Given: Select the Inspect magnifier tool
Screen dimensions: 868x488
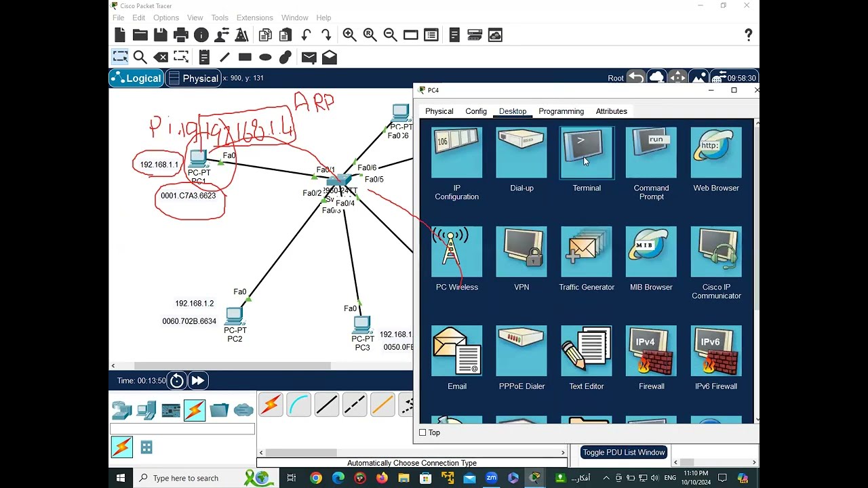Looking at the screenshot, I should [x=140, y=58].
